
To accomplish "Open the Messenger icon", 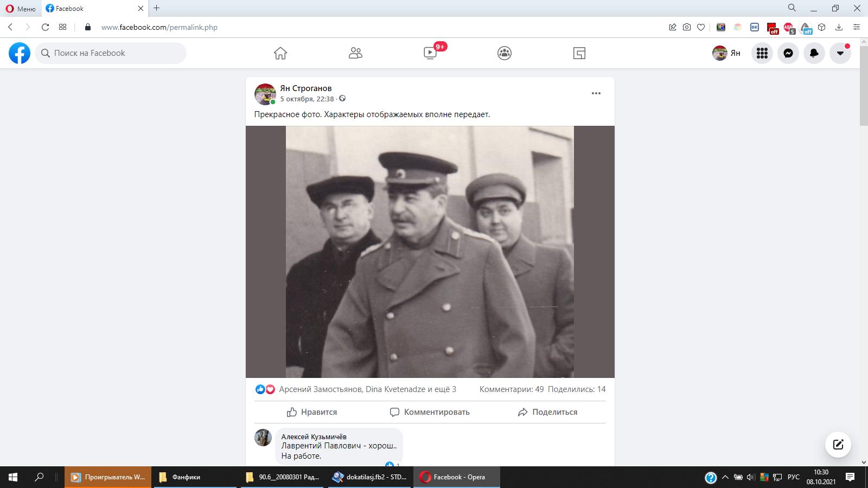I will point(788,53).
